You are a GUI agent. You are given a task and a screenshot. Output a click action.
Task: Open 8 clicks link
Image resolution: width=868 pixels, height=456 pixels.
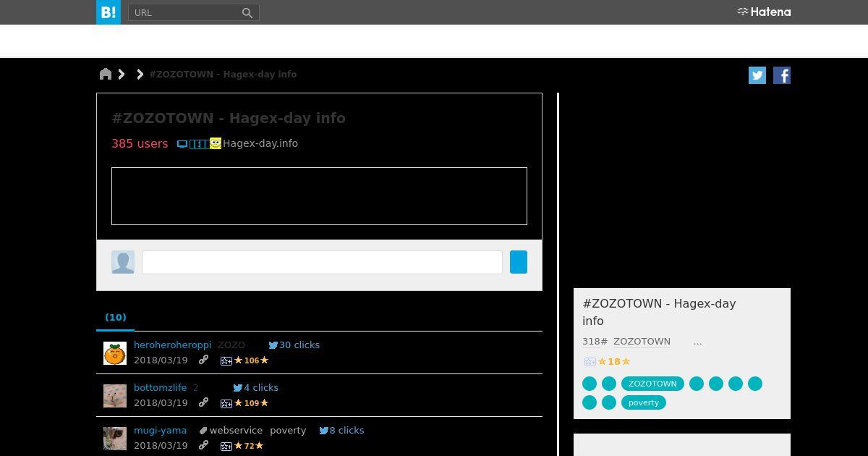[346, 431]
